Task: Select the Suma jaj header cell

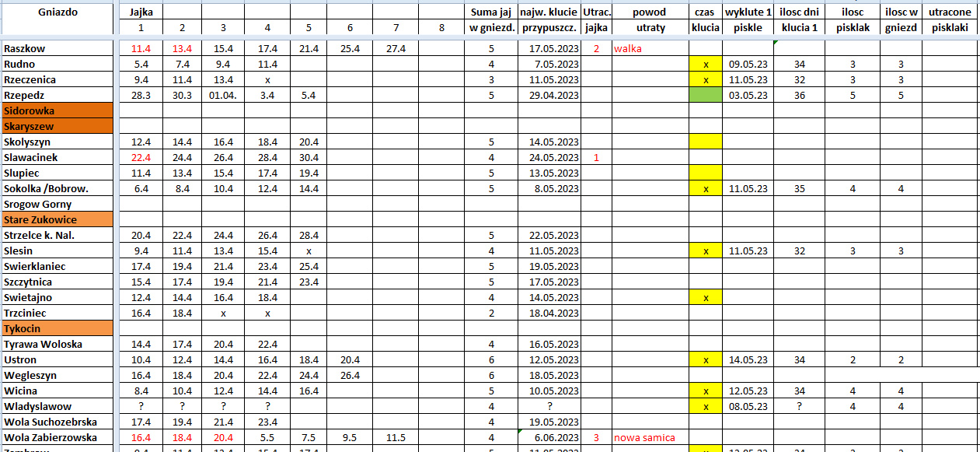Action: (x=490, y=12)
